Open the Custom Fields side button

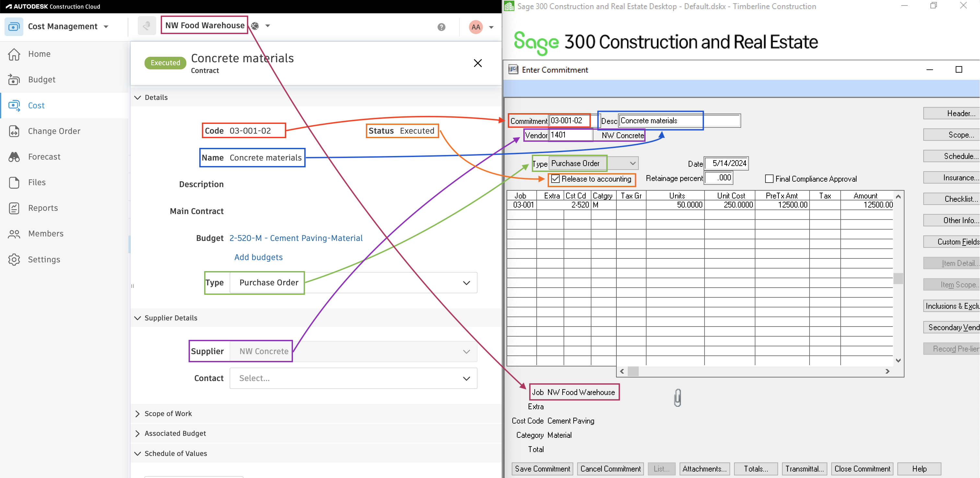coord(951,242)
